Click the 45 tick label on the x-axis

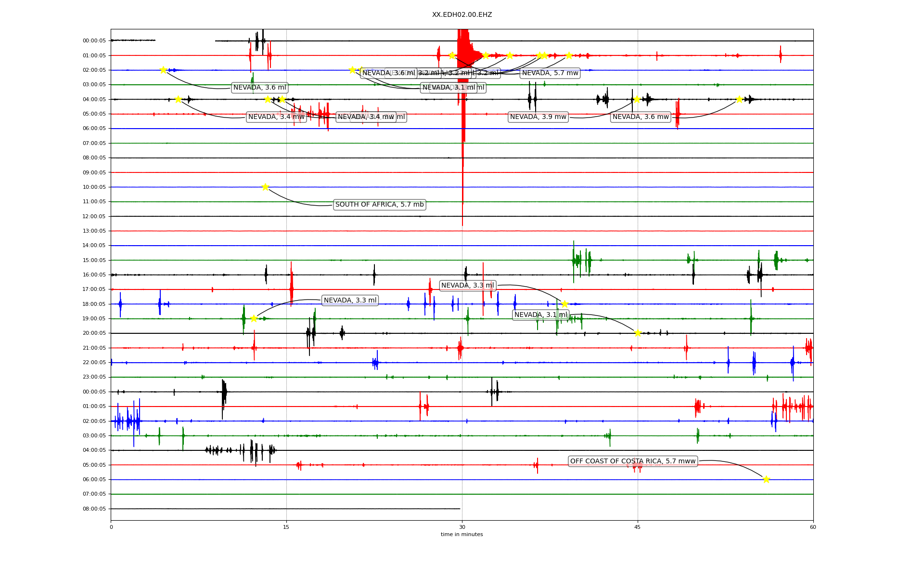click(638, 527)
